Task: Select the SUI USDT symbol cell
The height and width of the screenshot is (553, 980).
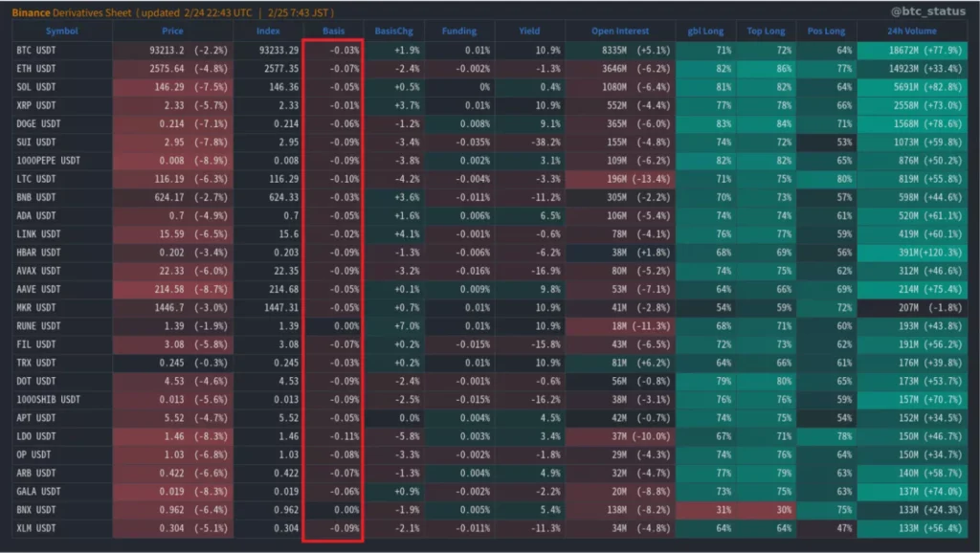Action: point(62,142)
